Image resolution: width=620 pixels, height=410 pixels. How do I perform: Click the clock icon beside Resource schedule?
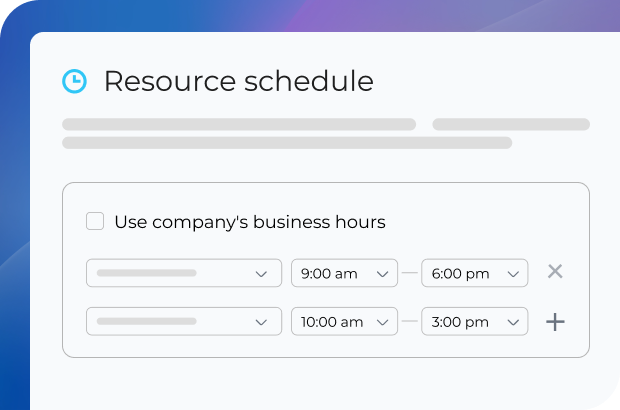(x=74, y=82)
